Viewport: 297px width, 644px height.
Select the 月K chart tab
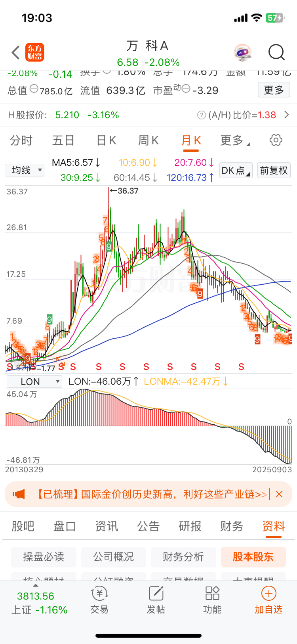[191, 141]
